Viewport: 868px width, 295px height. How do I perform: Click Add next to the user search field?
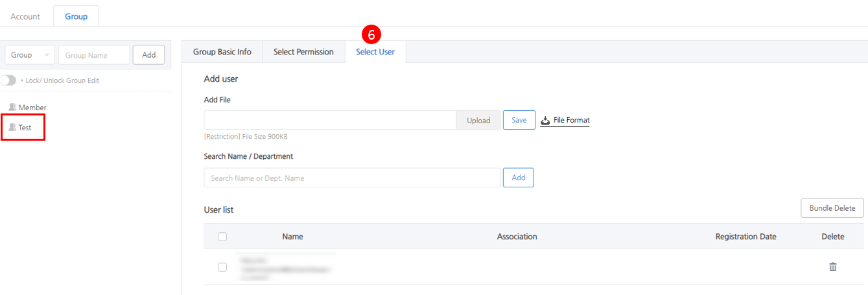click(x=519, y=178)
